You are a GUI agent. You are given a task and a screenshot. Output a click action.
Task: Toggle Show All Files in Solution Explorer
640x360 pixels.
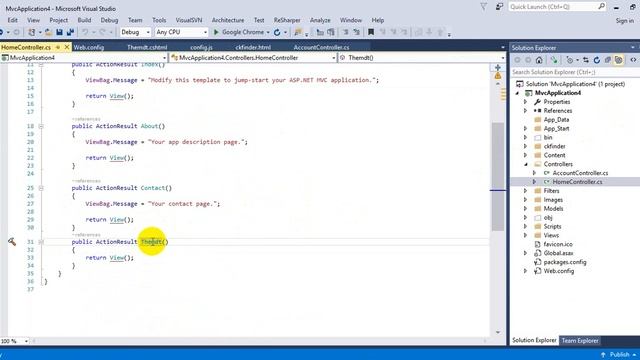619,60
